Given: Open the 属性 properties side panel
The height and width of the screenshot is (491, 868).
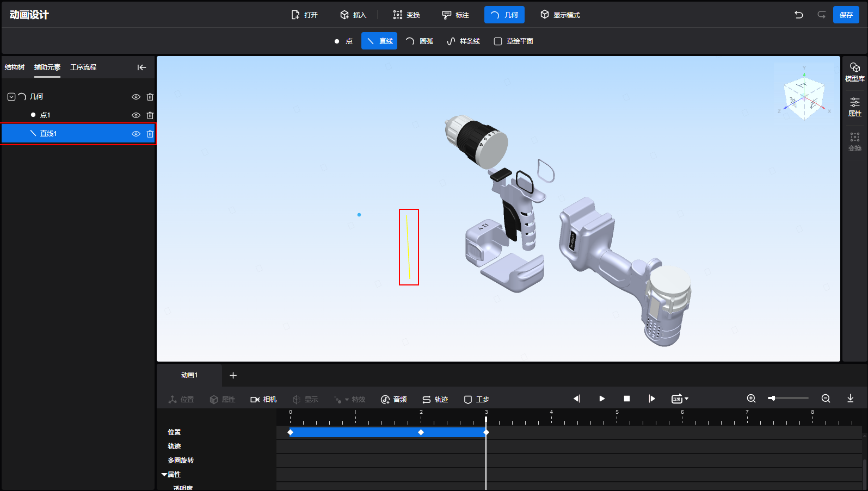Looking at the screenshot, I should coord(855,107).
